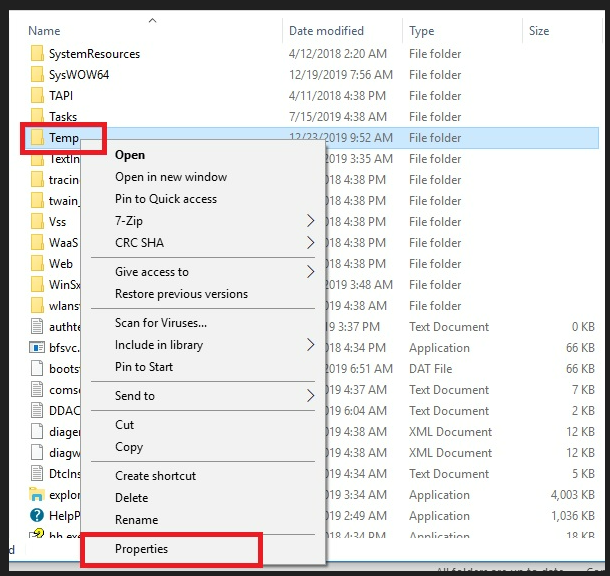Image resolution: width=610 pixels, height=576 pixels.
Task: Click the 4/12/2018 2:20 AM date cell
Action: (338, 54)
